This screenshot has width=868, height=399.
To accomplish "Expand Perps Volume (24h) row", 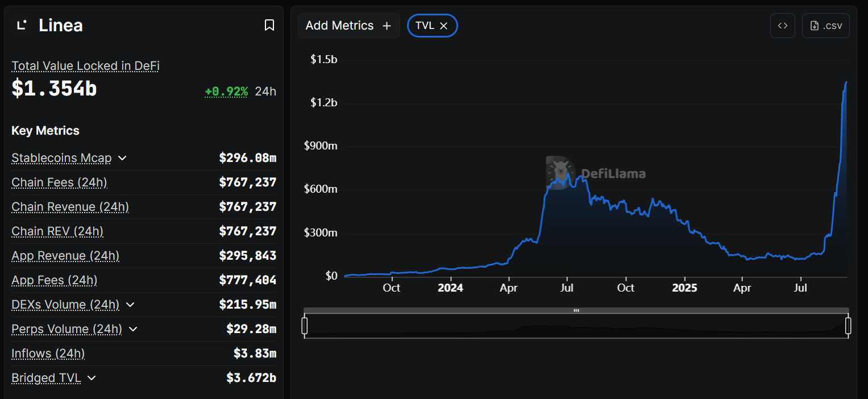I will (133, 329).
